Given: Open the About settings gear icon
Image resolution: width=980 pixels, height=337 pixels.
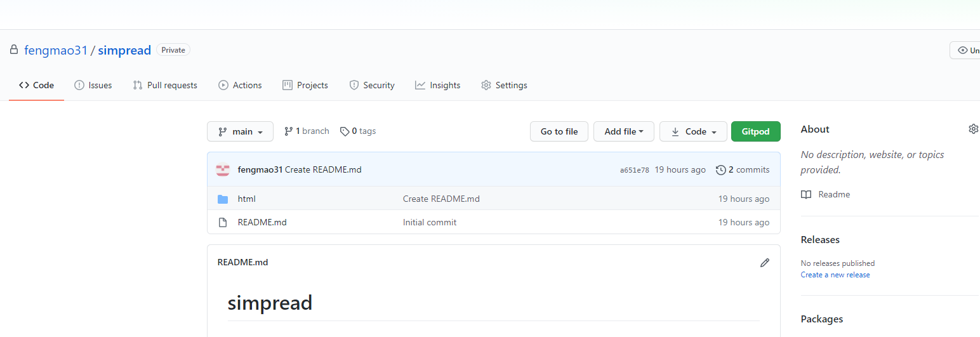Looking at the screenshot, I should (x=973, y=129).
